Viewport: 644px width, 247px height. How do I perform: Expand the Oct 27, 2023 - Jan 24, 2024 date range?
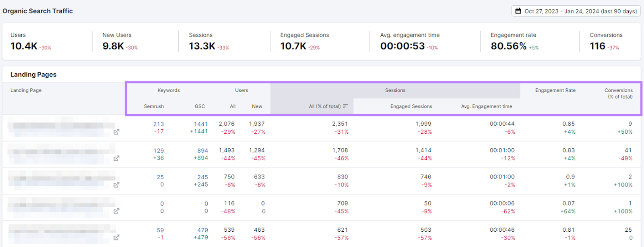point(580,11)
